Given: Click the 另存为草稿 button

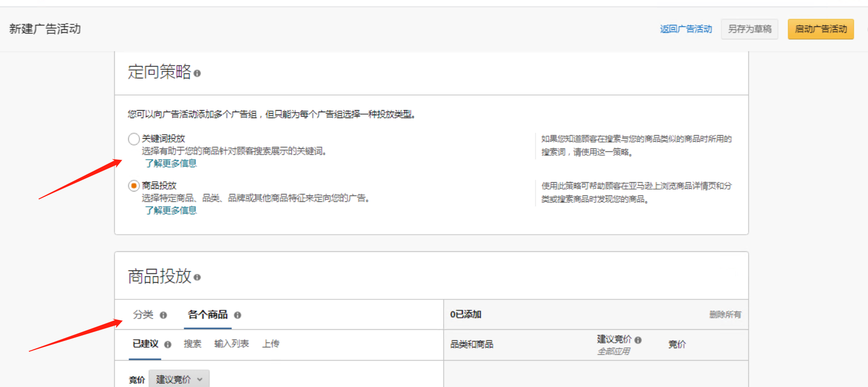Looking at the screenshot, I should (749, 29).
